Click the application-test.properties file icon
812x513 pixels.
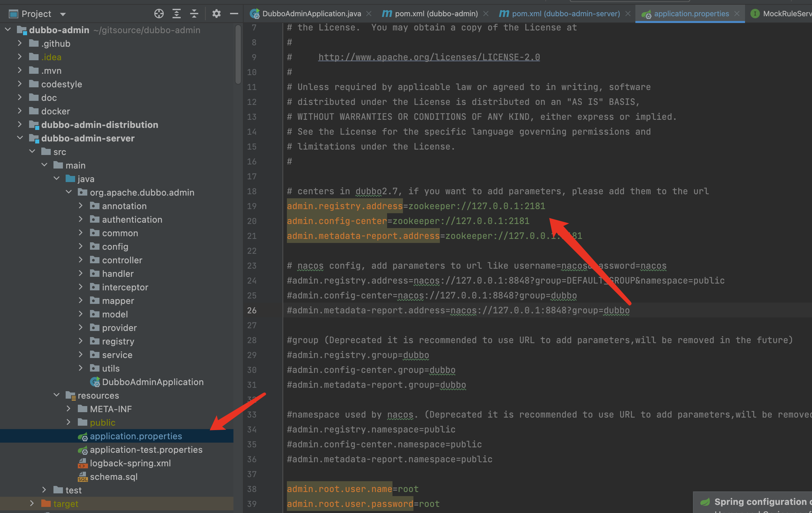pyautogui.click(x=83, y=450)
